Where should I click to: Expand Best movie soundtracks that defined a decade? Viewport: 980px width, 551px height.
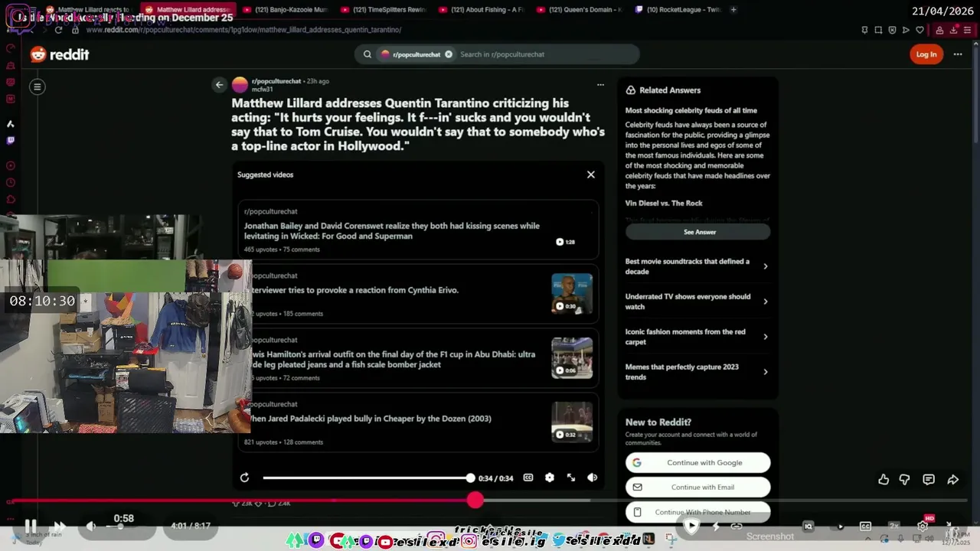[x=697, y=266]
